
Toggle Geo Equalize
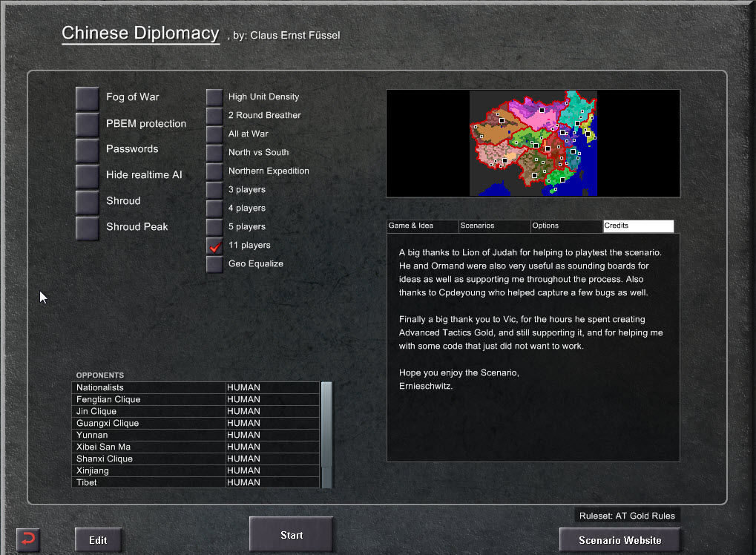point(214,263)
